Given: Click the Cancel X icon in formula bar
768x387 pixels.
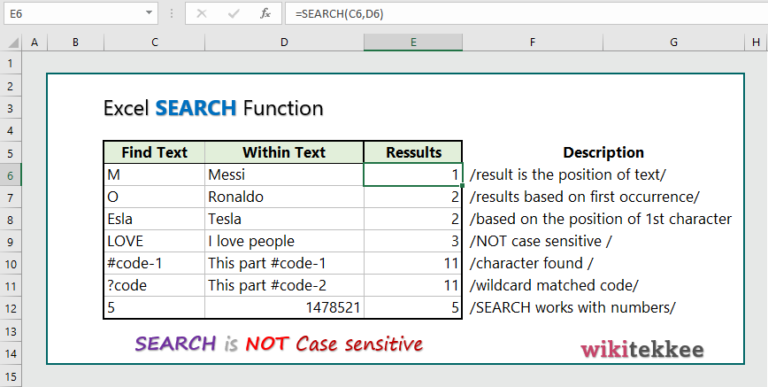Looking at the screenshot, I should [x=201, y=14].
